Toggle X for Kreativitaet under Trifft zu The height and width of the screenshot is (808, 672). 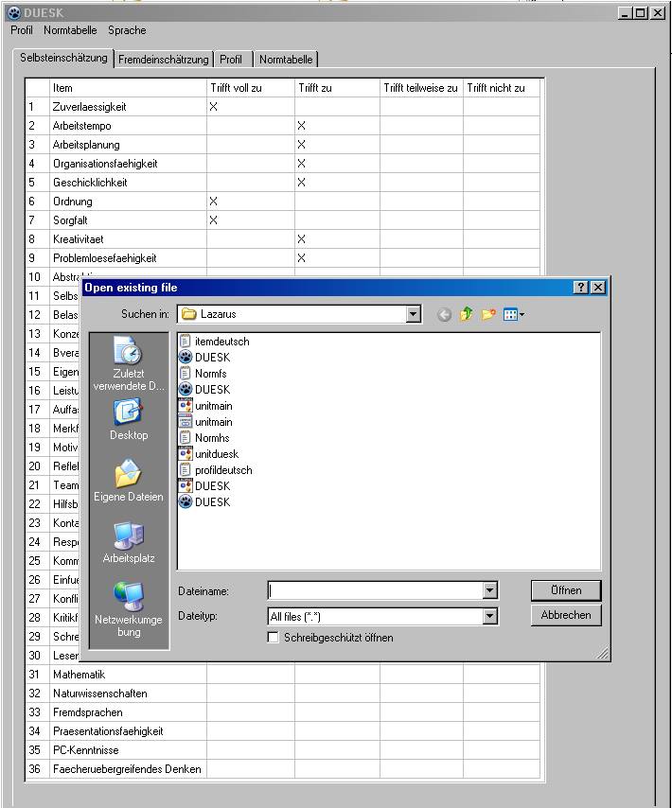tap(338, 239)
